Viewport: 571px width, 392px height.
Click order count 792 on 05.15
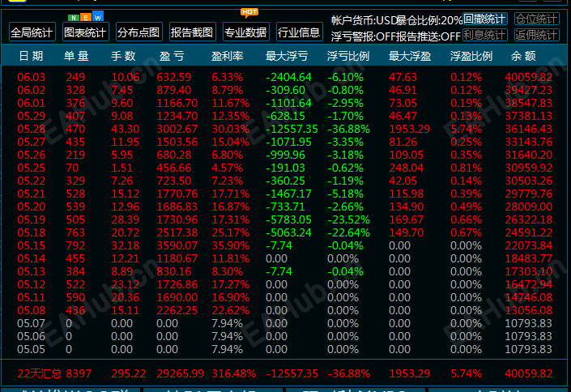(x=76, y=246)
